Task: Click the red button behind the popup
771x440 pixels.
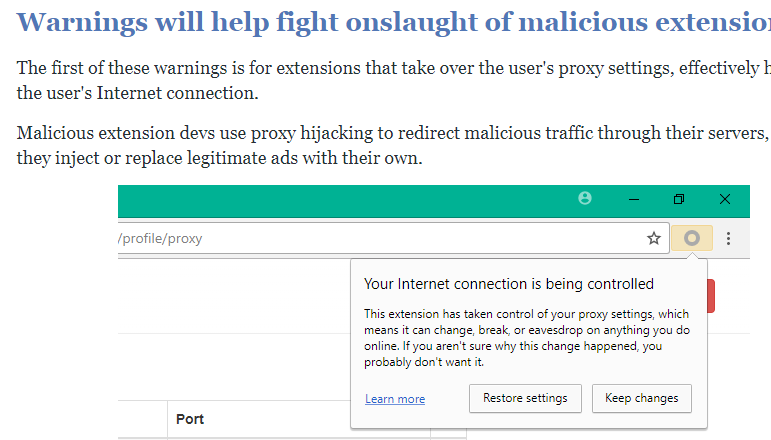Action: [x=711, y=296]
